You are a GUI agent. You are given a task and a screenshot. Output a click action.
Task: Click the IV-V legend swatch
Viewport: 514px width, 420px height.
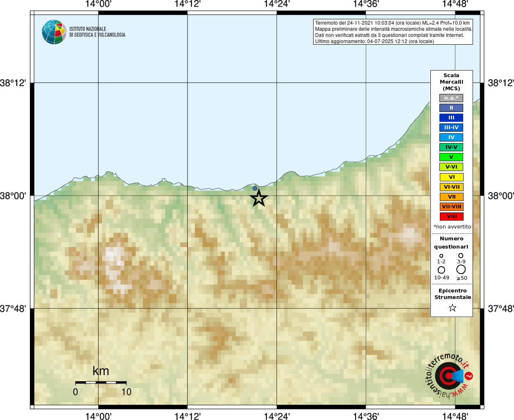451,147
